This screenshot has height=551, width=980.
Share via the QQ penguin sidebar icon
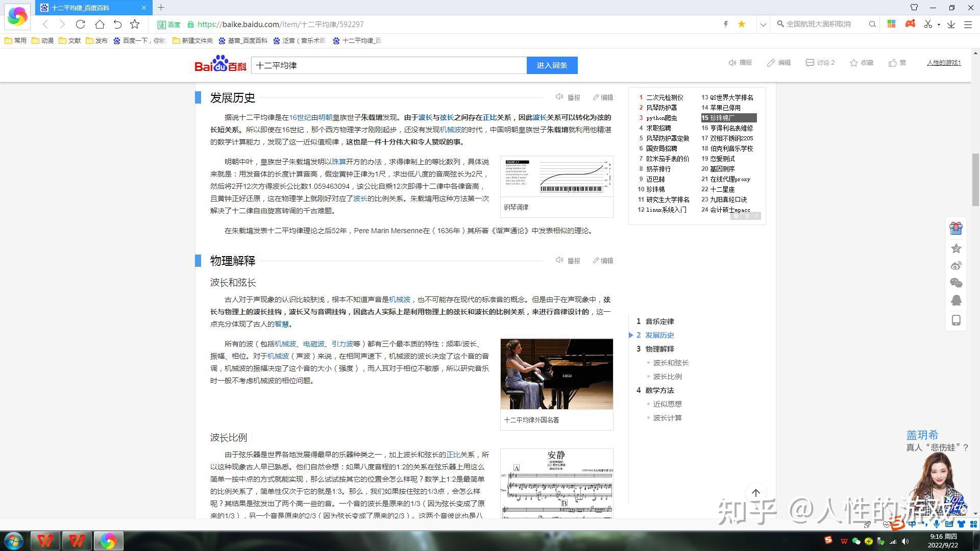pyautogui.click(x=956, y=300)
